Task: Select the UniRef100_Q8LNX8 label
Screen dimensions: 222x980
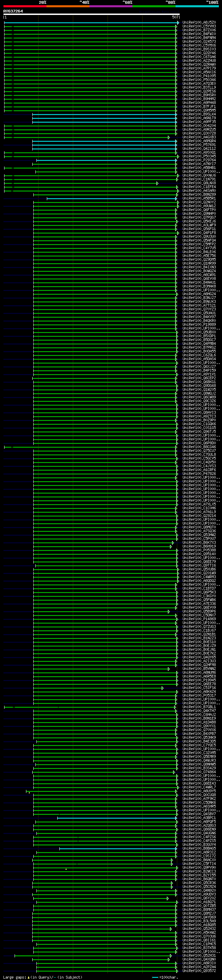Action: [x=199, y=183]
